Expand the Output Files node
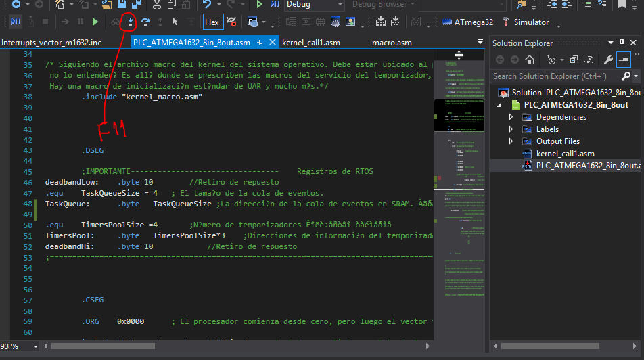Screen dimensions: 644x360 point(511,141)
